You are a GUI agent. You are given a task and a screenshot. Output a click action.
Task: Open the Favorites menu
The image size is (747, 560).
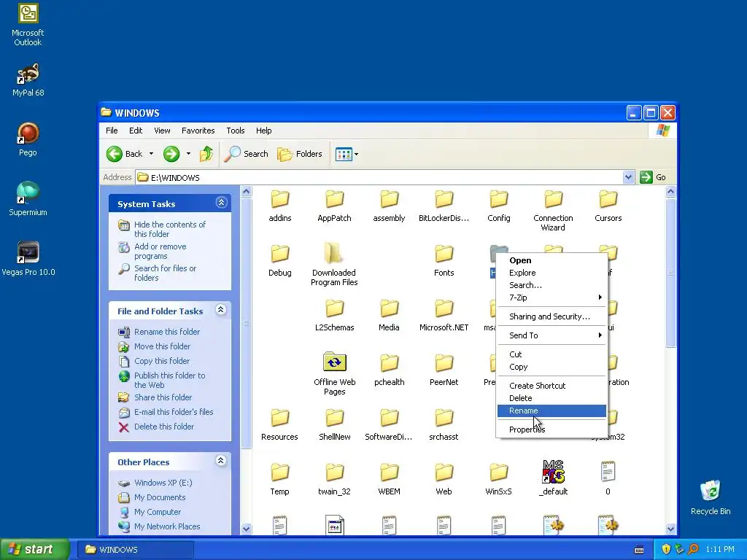[198, 131]
